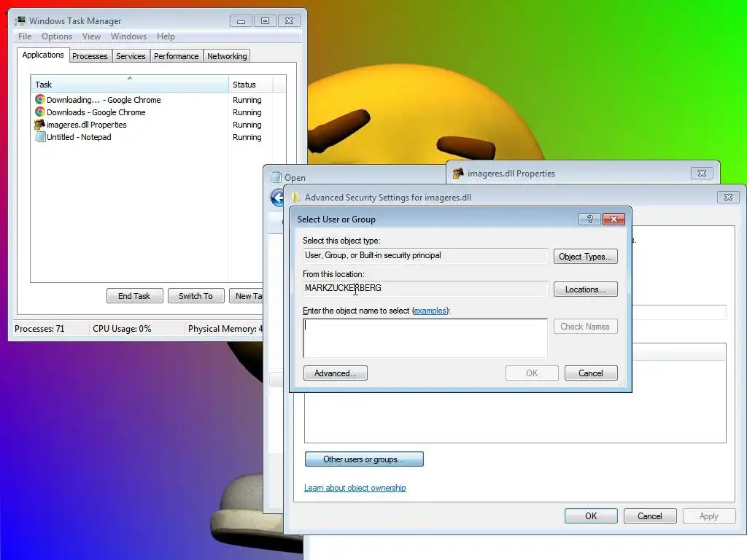Minimize the Windows Task Manager window
The height and width of the screenshot is (560, 747).
pos(241,21)
